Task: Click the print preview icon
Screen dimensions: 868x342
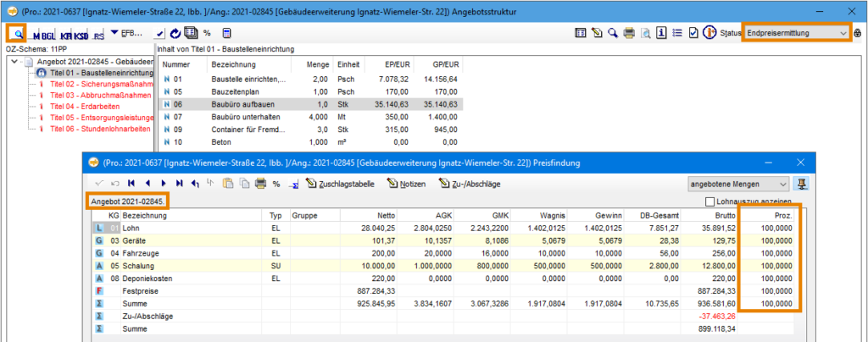Action: coord(645,33)
